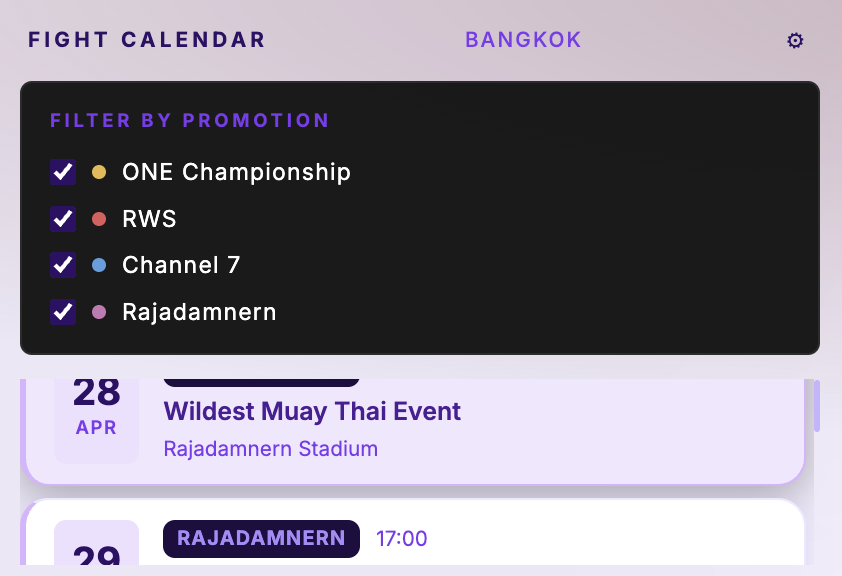Screen dimensions: 842x576
Task: Click the gear icon in the top-right corner
Action: (795, 41)
